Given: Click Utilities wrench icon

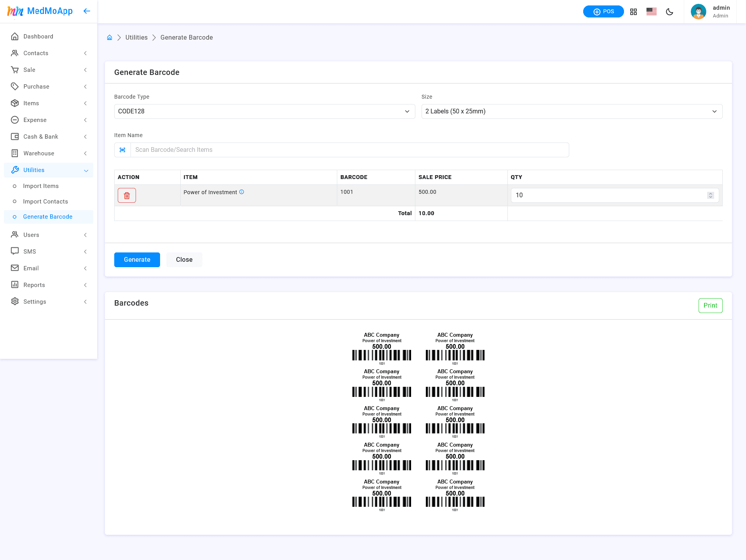Looking at the screenshot, I should point(15,170).
